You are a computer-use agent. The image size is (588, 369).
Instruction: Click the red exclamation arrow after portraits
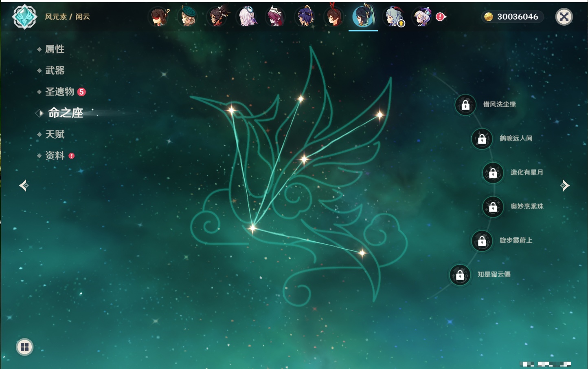(441, 17)
